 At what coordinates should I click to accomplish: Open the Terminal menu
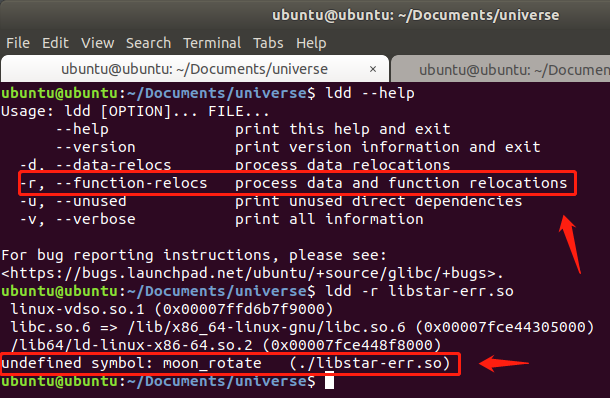[x=212, y=43]
